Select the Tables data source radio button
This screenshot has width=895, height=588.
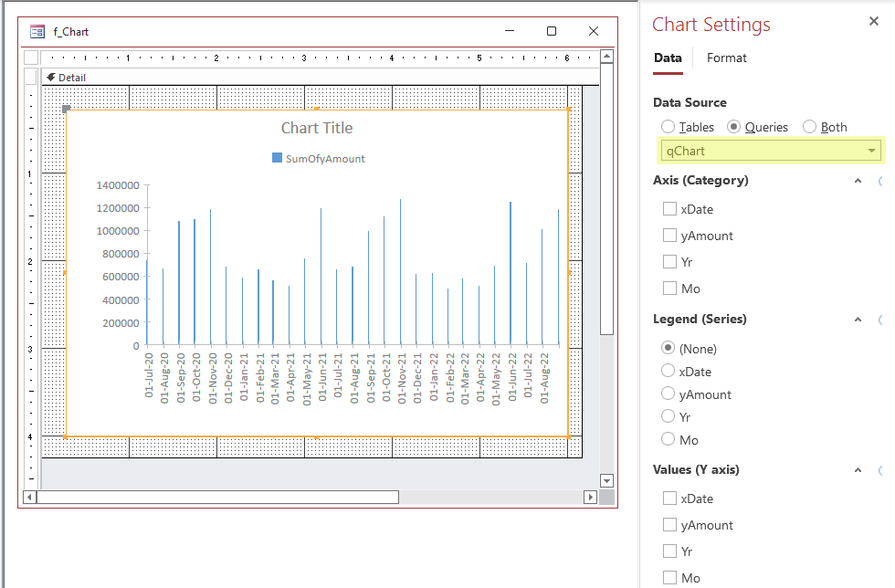pyautogui.click(x=667, y=126)
